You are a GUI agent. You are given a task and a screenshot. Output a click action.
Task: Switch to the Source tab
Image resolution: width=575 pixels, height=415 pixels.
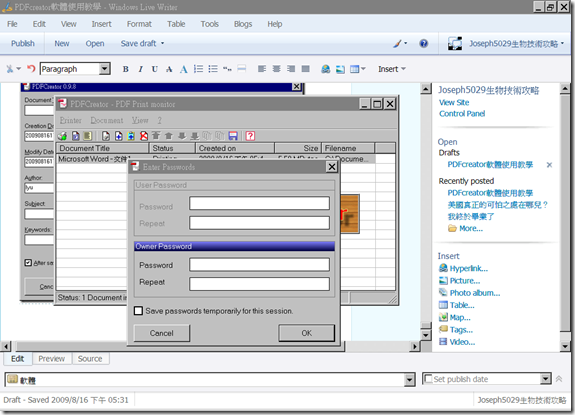click(x=90, y=359)
